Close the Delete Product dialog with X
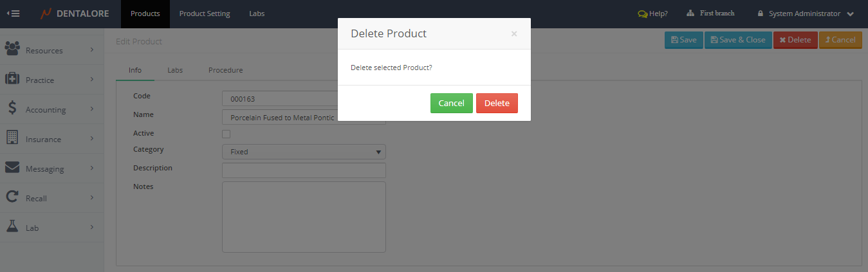 (x=513, y=33)
